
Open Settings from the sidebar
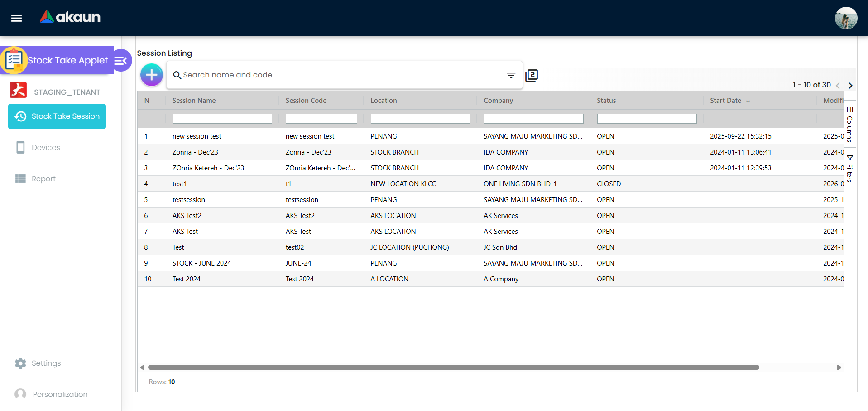tap(46, 363)
